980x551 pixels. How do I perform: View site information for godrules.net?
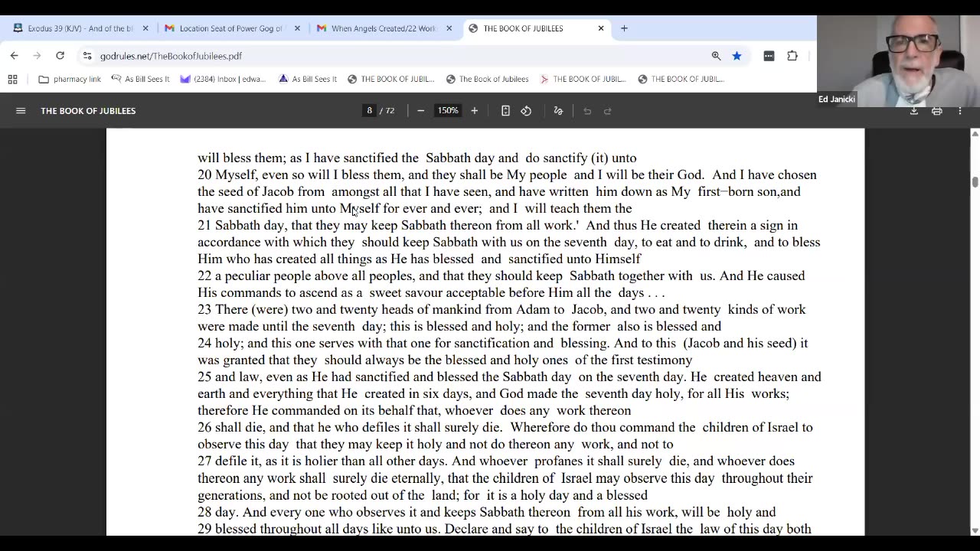[87, 56]
